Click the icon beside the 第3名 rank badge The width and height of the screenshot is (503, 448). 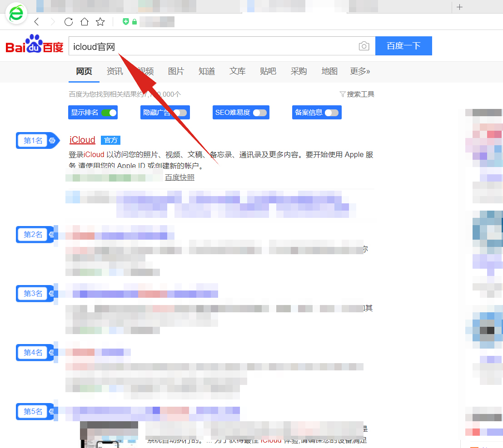[52, 294]
